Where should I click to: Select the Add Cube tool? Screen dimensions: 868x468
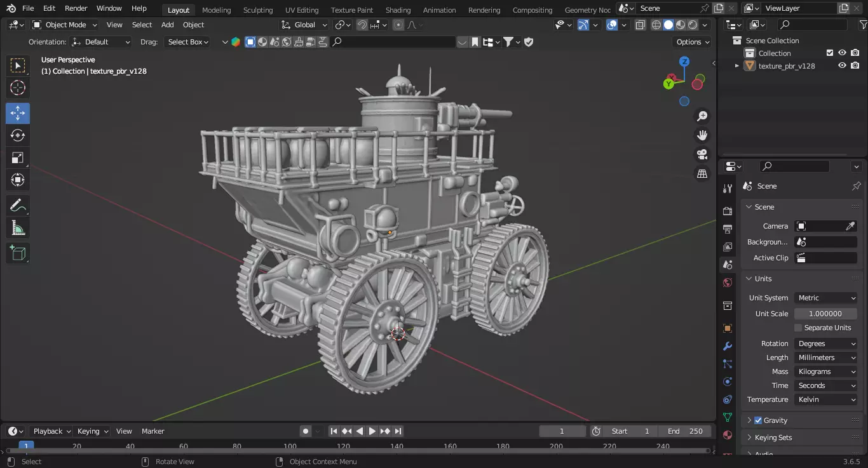tap(18, 253)
